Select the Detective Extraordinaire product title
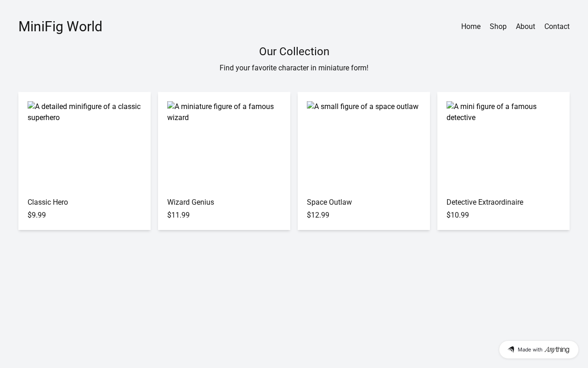Screen dimensions: 588x368 (x=485, y=202)
